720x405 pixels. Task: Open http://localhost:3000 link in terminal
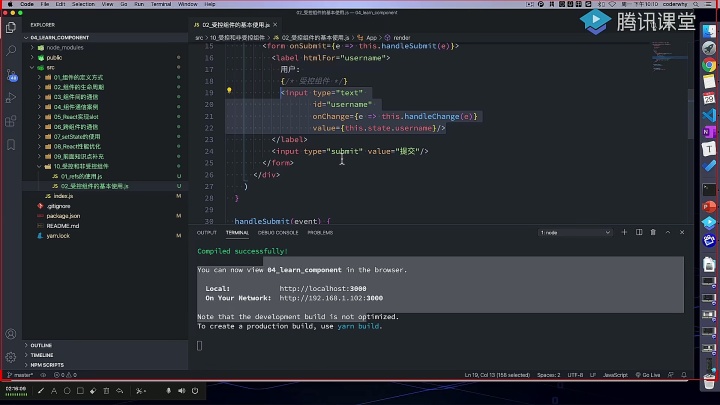[x=323, y=288]
